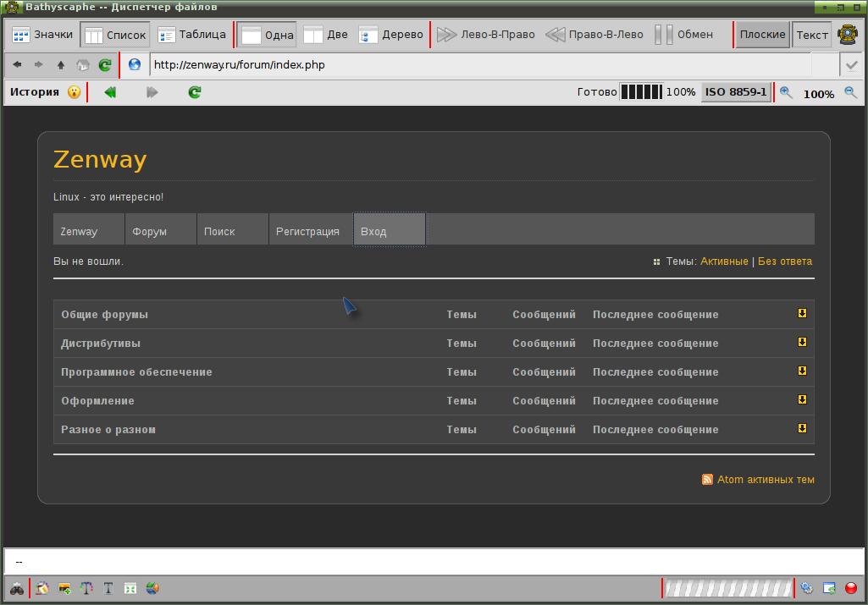
Task: Click the red record circle in the bottom bar
Action: 851,588
